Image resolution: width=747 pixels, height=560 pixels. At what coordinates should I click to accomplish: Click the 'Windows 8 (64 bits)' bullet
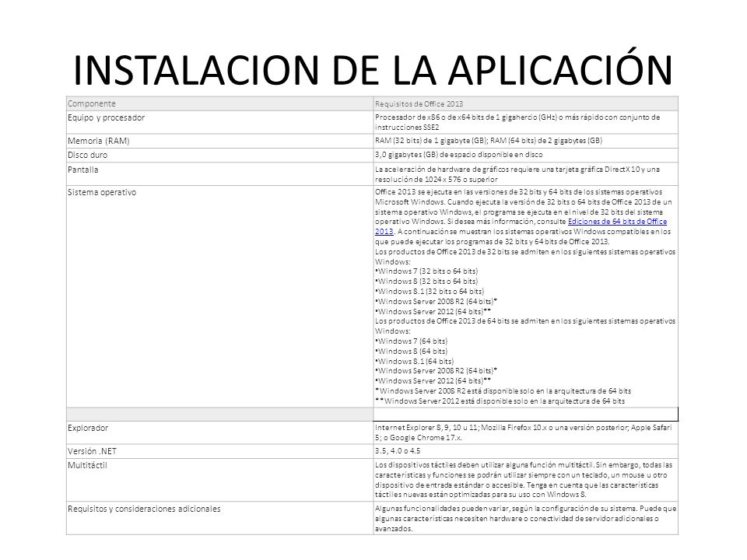[x=411, y=352]
